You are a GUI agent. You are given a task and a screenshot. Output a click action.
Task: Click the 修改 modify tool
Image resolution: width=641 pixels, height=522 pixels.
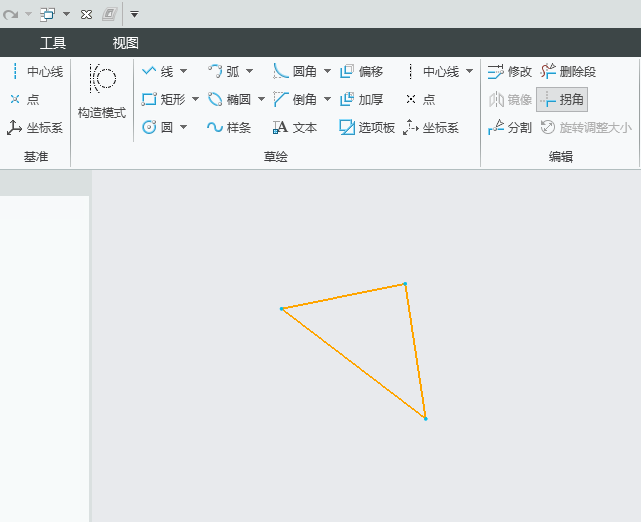click(x=510, y=72)
